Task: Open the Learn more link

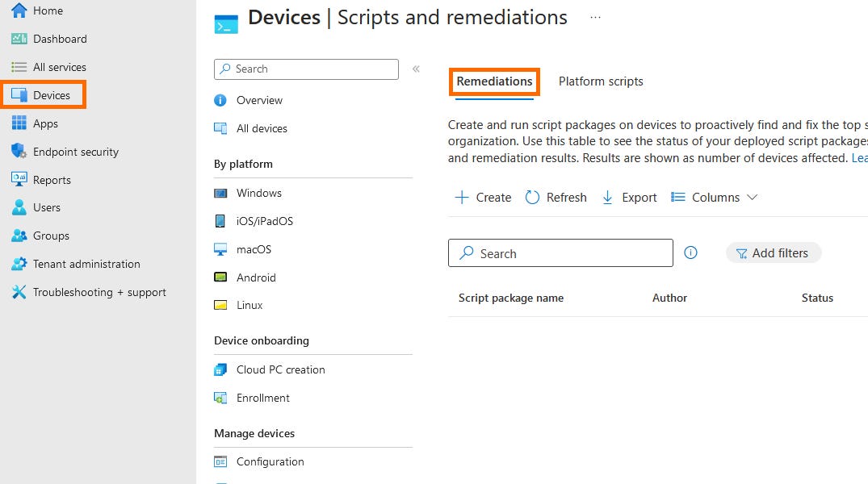Action: (860, 158)
